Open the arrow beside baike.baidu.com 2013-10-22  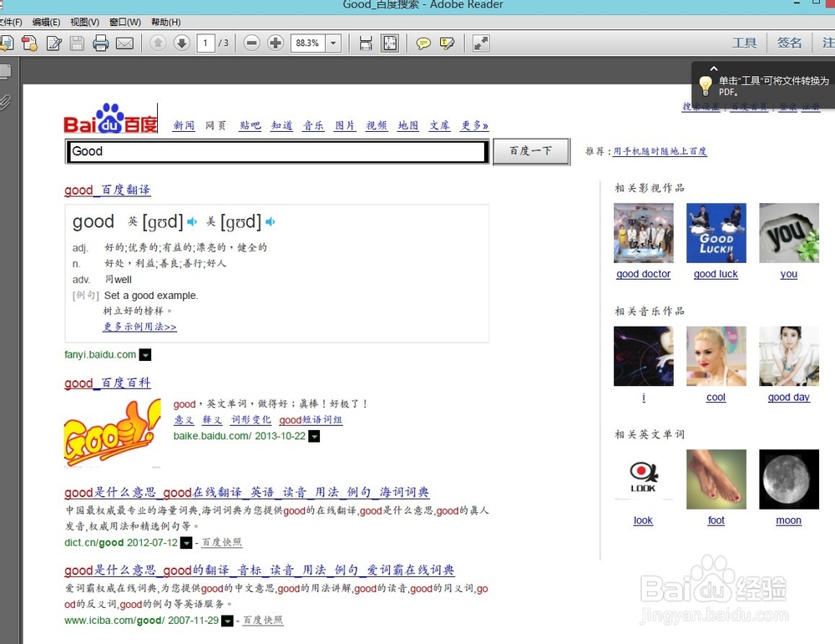[x=314, y=436]
